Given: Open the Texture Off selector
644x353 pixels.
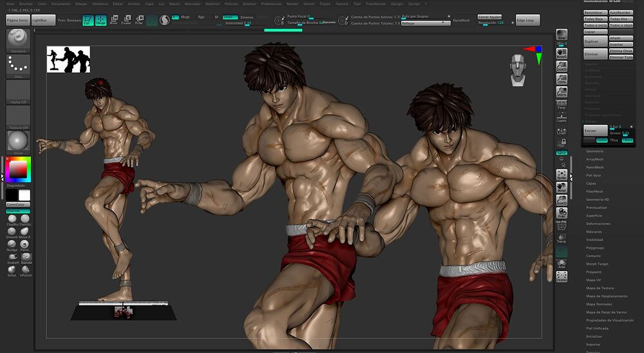Looking at the screenshot, I should (x=18, y=117).
